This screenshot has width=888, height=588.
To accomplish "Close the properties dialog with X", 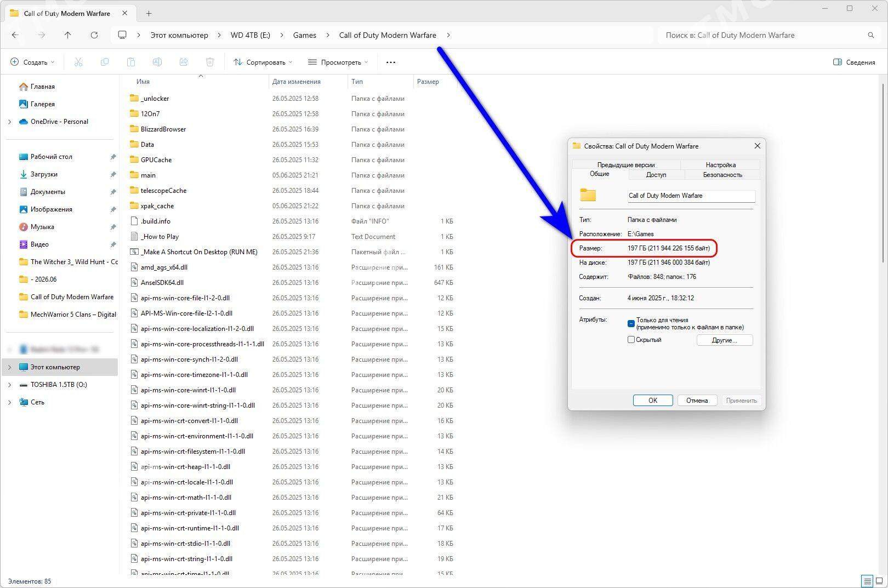I will pyautogui.click(x=758, y=146).
